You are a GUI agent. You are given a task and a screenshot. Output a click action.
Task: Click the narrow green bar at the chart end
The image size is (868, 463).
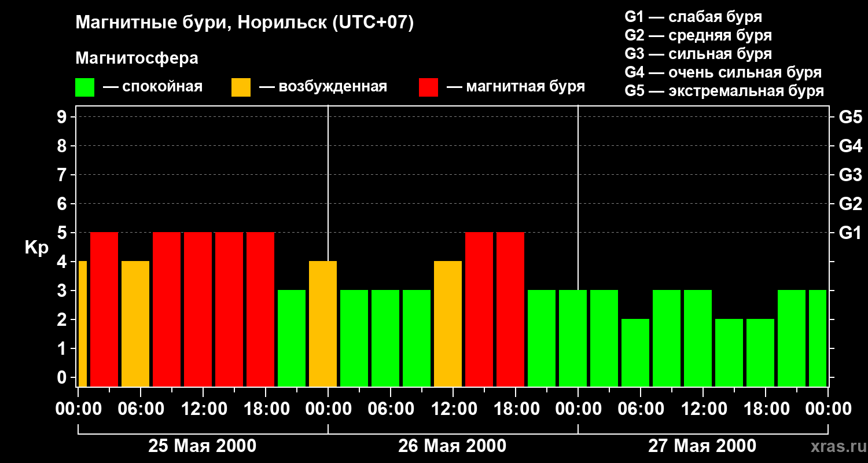point(818,338)
